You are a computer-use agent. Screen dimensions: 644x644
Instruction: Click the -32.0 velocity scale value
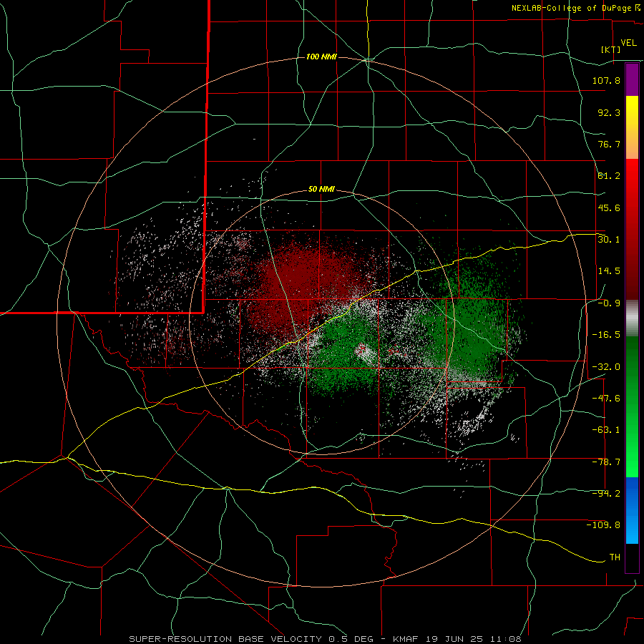(x=606, y=367)
